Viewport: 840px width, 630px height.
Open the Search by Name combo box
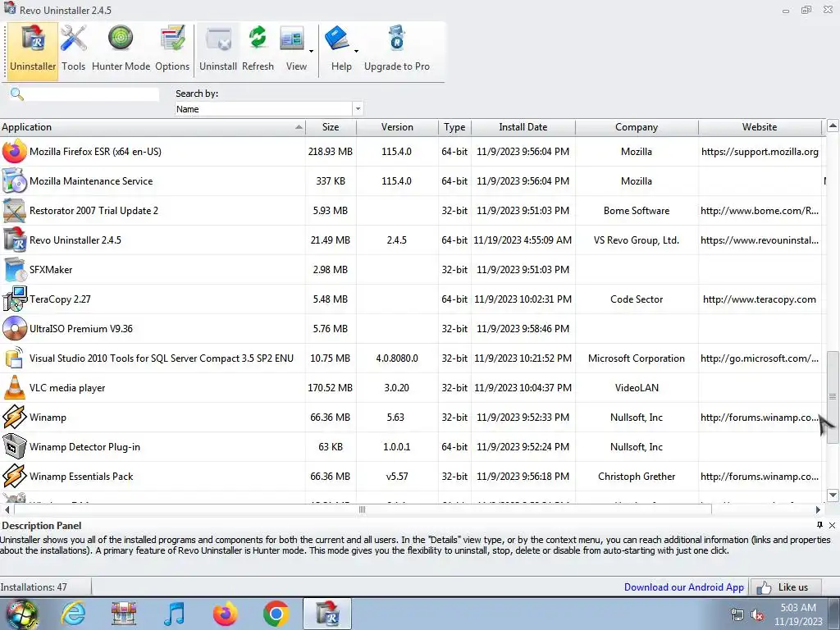(x=269, y=109)
